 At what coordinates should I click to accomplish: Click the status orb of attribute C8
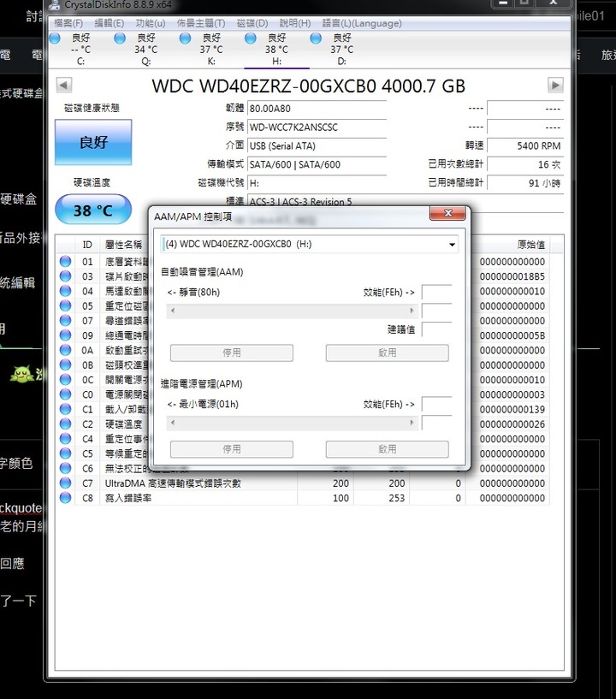pyautogui.click(x=65, y=497)
